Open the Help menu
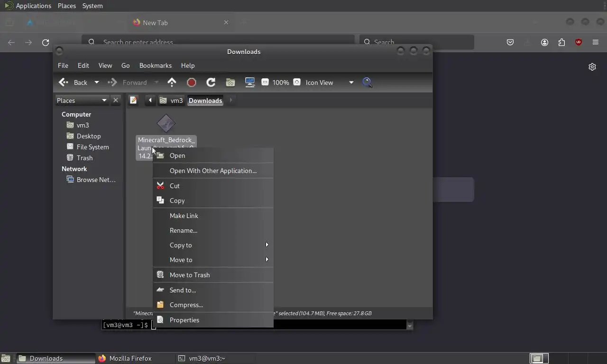Viewport: 607px width, 364px height. click(188, 65)
